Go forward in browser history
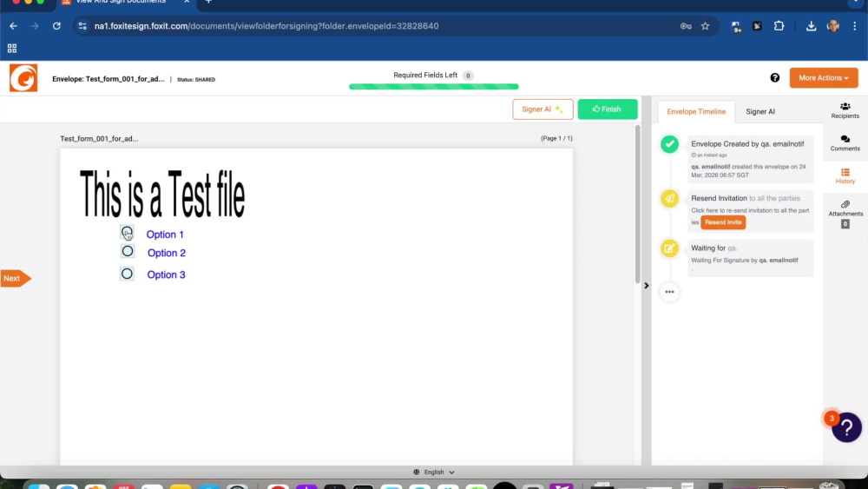Viewport: 868px width, 489px height. pyautogui.click(x=35, y=26)
